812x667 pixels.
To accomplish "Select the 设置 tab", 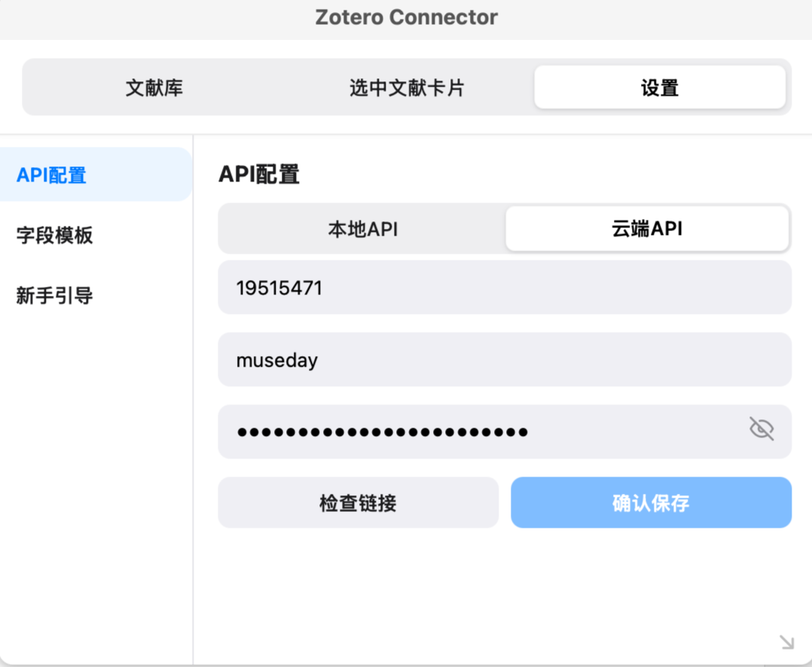I will 660,88.
